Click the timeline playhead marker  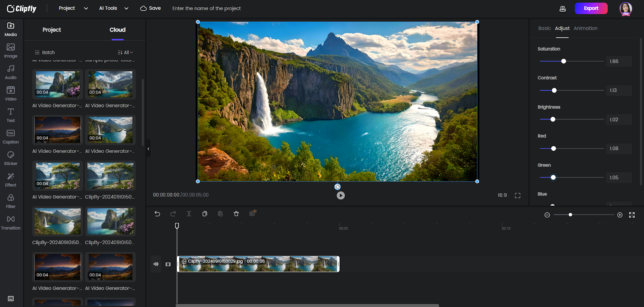pos(177,226)
